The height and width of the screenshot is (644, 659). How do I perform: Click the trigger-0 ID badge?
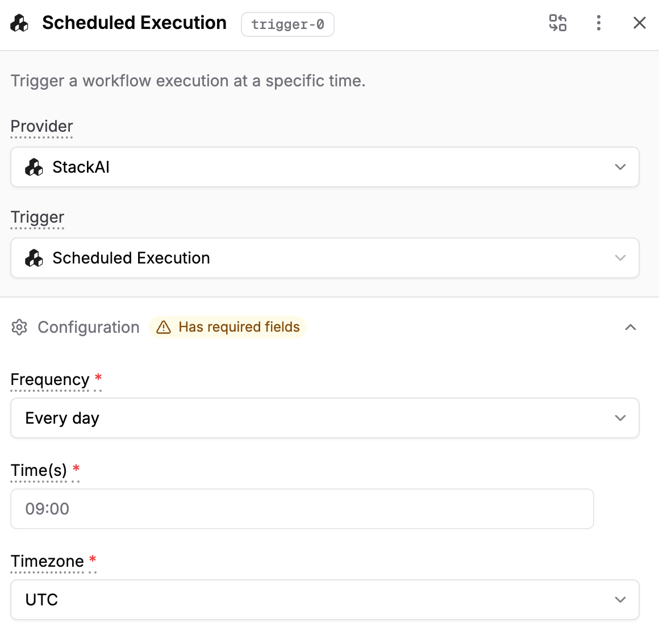[287, 24]
